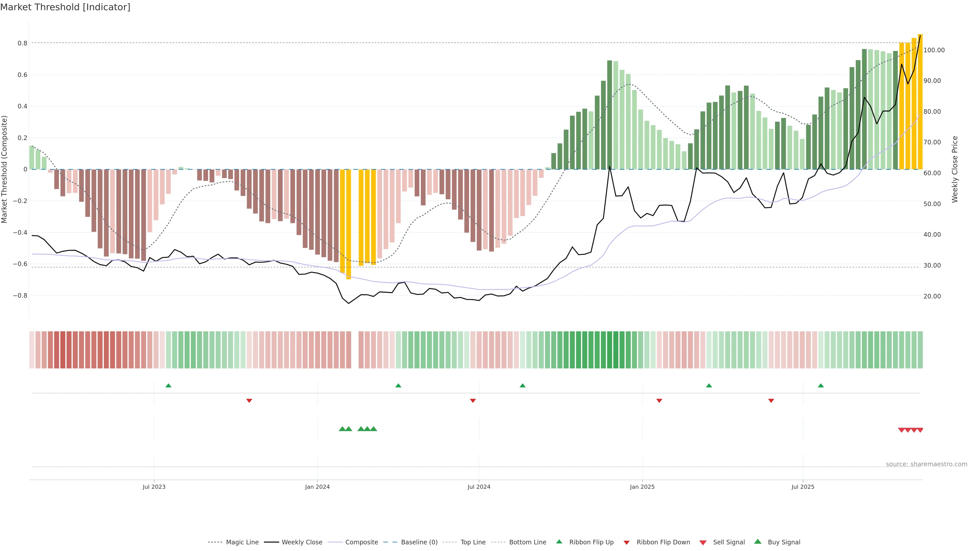Click the Ribbon Flip Up legend triangle icon

[x=559, y=542]
